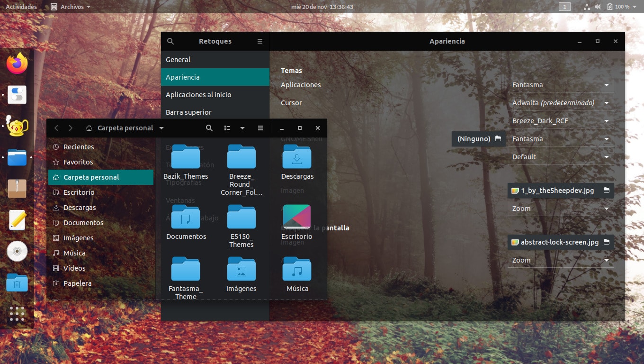Viewport: 644px width, 364px height.
Task: Open the Retoques hamburger menu
Action: (x=260, y=41)
